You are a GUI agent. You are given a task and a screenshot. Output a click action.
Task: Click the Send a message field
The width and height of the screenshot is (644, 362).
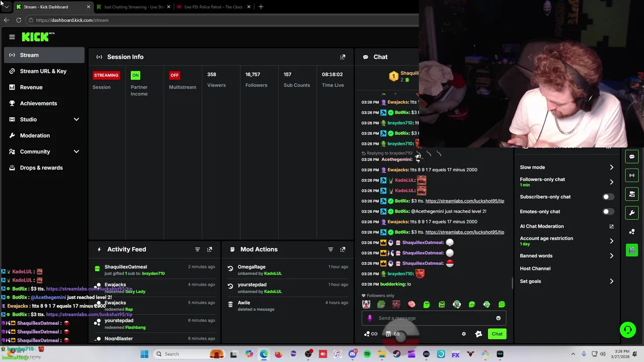click(x=433, y=318)
